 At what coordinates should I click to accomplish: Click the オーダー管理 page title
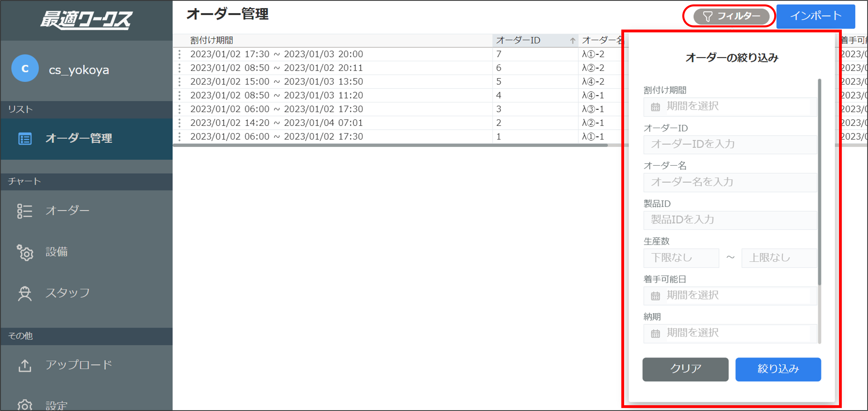pos(227,14)
